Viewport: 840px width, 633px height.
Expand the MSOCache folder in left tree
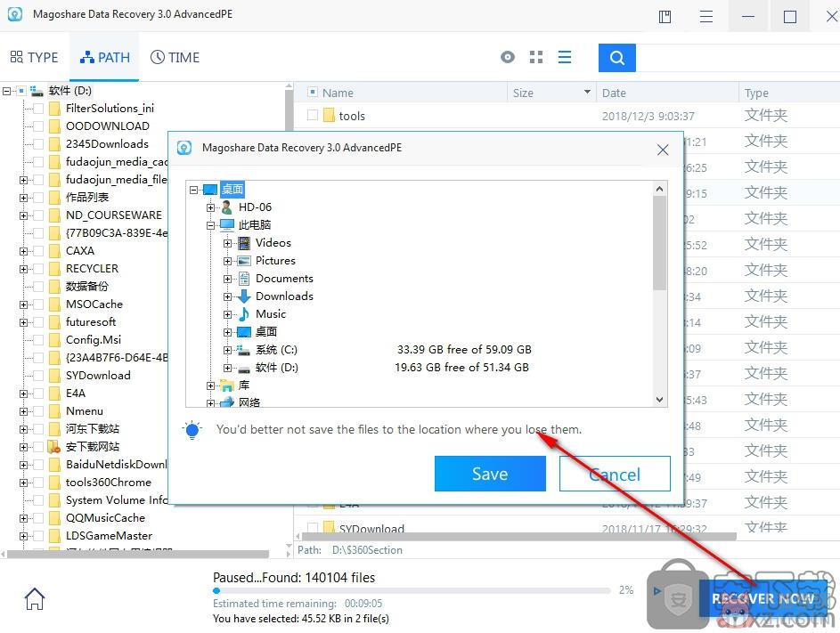pyautogui.click(x=23, y=304)
